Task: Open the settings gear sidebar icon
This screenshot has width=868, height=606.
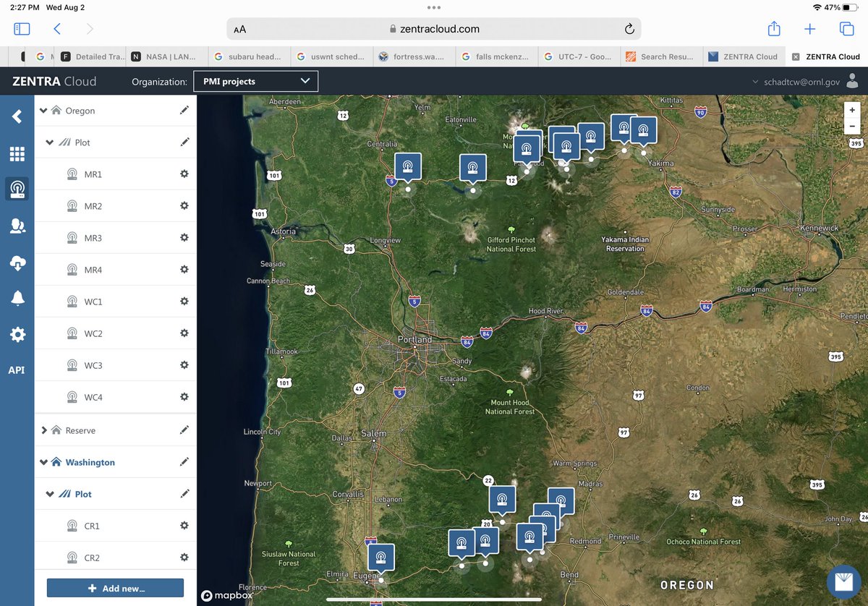Action: (17, 334)
